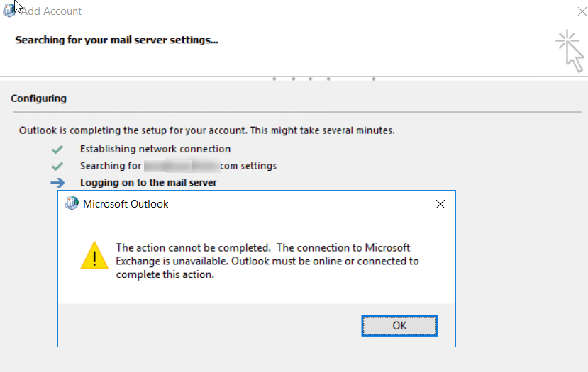Screen dimensions: 588x372
Task: Click the Add Account window icon
Action: pos(9,11)
